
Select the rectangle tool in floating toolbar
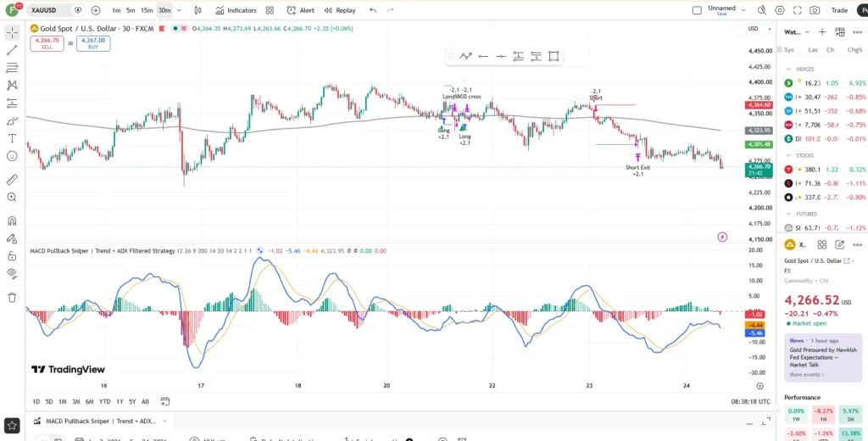(x=554, y=56)
